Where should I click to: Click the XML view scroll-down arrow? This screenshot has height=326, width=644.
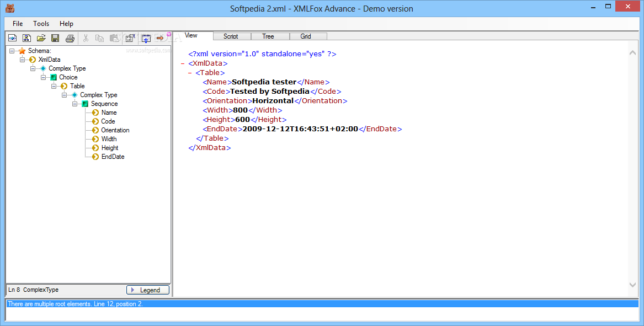pyautogui.click(x=632, y=285)
